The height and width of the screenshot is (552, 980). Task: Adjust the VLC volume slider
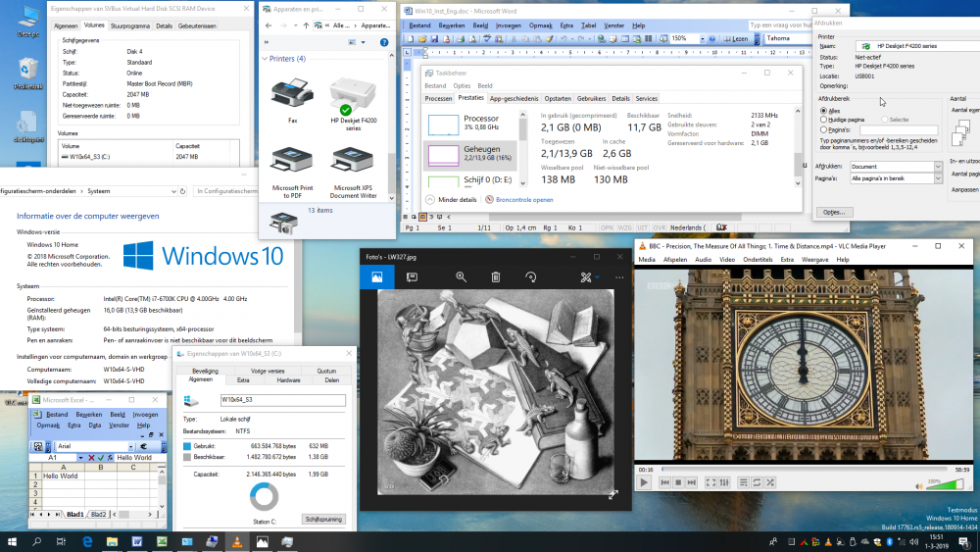coord(945,484)
